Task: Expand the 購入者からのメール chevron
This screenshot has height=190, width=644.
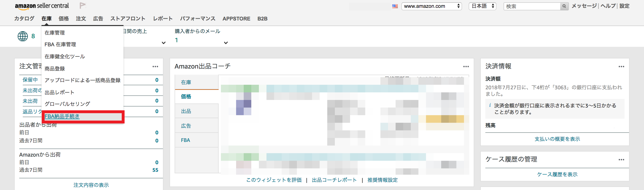Action: tap(226, 43)
